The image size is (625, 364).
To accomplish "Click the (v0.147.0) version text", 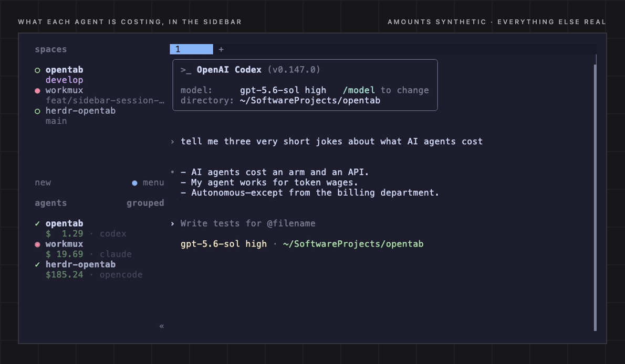I will coord(294,70).
